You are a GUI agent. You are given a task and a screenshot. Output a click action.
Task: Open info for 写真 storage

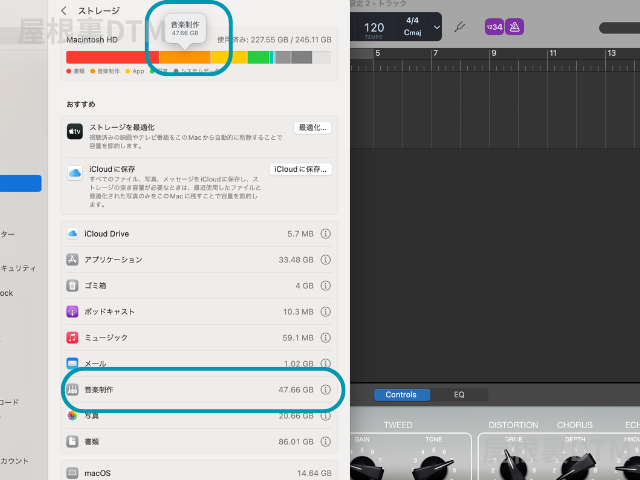(x=325, y=416)
